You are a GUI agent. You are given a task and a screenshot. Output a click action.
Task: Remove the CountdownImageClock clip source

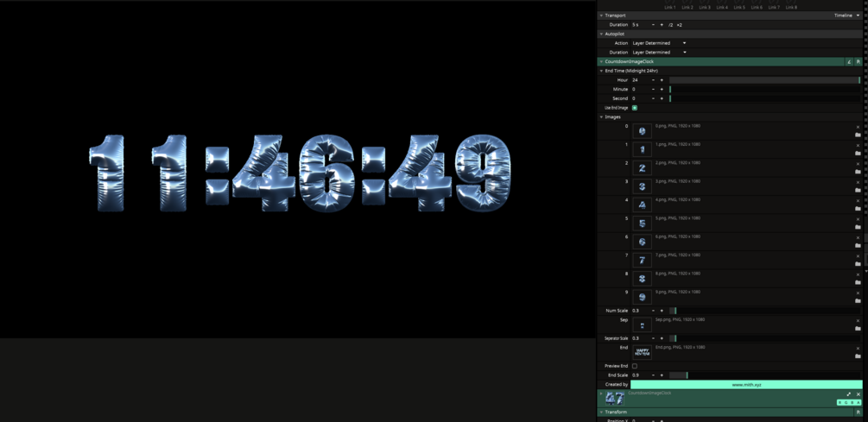858,394
